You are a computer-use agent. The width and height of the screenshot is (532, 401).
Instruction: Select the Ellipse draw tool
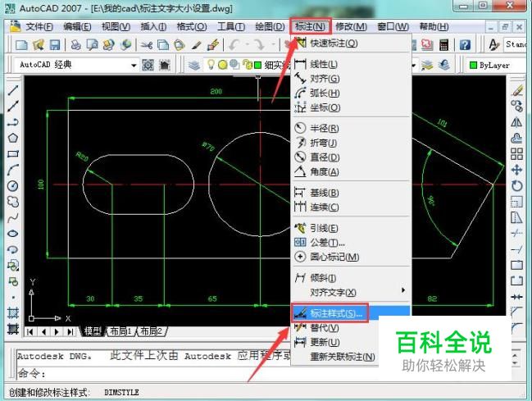click(13, 234)
